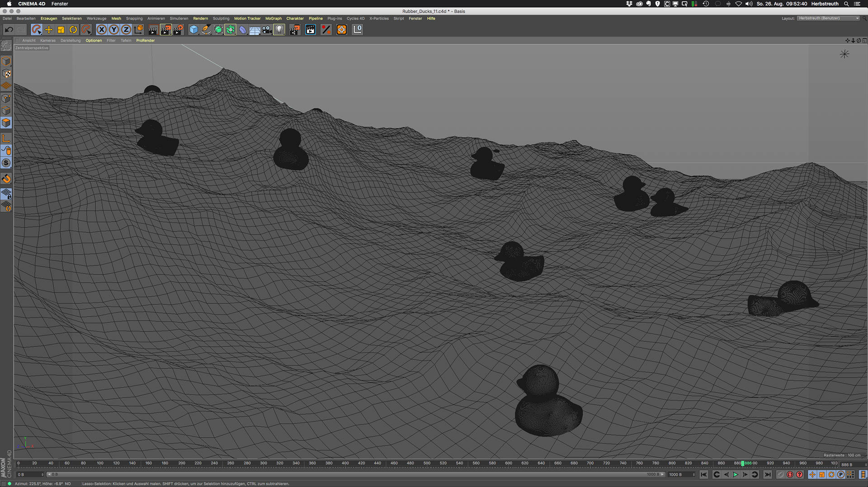Toggle Enable Axis mode

[x=6, y=138]
